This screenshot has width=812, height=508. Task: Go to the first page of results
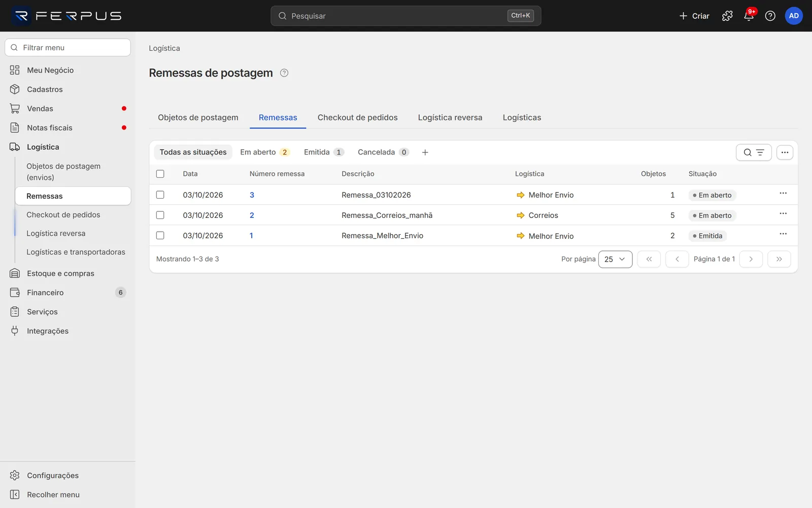(649, 259)
